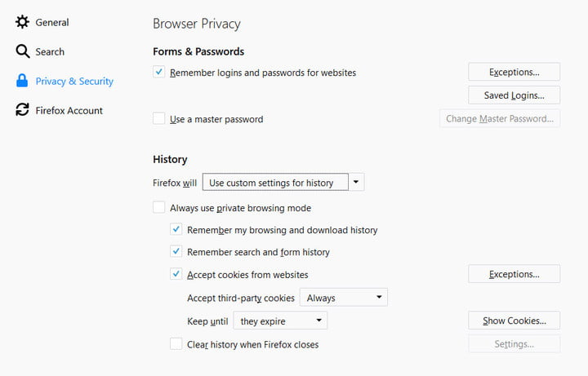Image resolution: width=588 pixels, height=376 pixels.
Task: Open the Firefox will history settings dropdown
Action: point(283,183)
